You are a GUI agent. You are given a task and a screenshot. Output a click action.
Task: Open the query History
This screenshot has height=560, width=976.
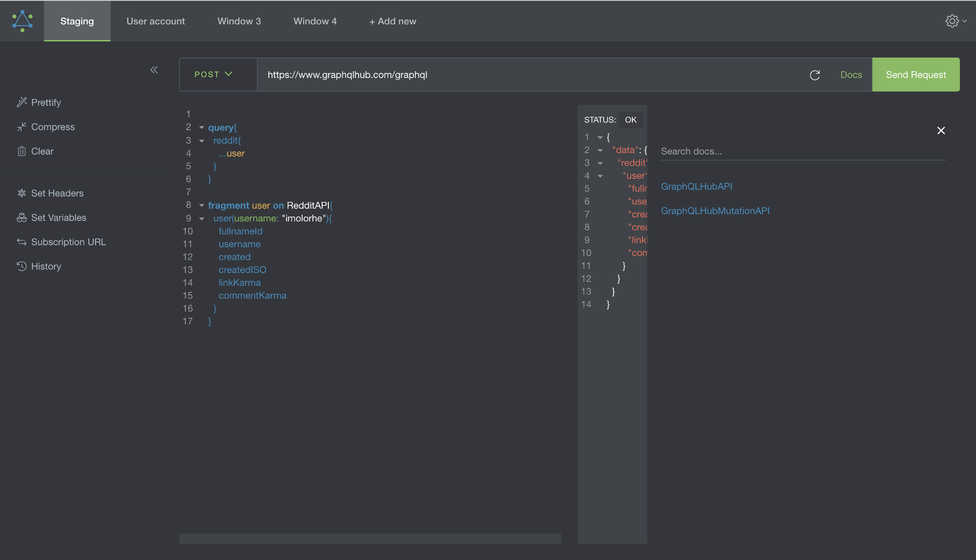click(46, 266)
